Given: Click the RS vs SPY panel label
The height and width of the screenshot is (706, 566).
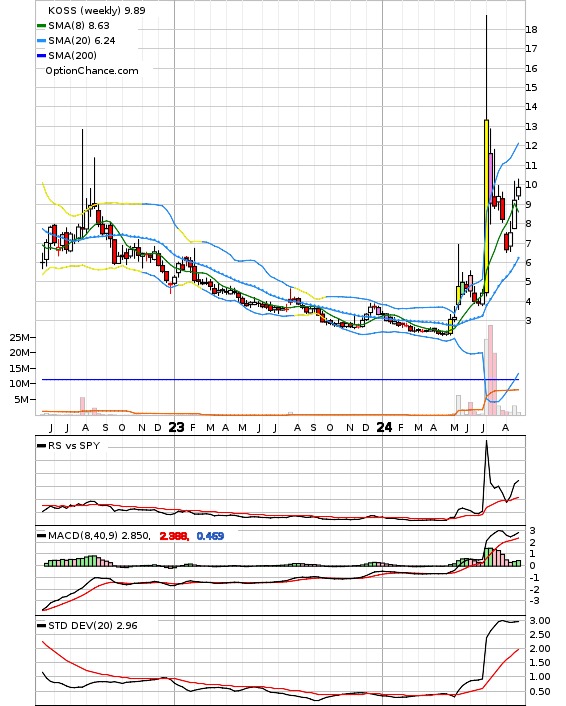Looking at the screenshot, I should point(74,446).
